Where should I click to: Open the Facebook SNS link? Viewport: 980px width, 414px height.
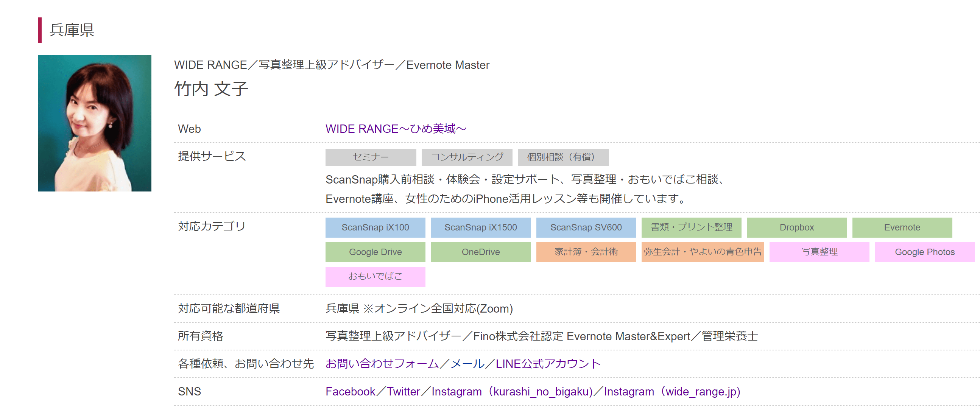(350, 392)
